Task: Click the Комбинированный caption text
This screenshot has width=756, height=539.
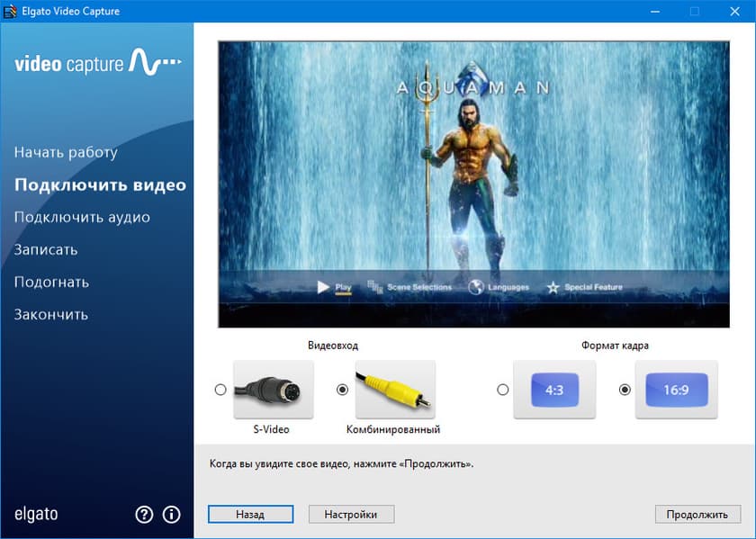Action: point(393,429)
